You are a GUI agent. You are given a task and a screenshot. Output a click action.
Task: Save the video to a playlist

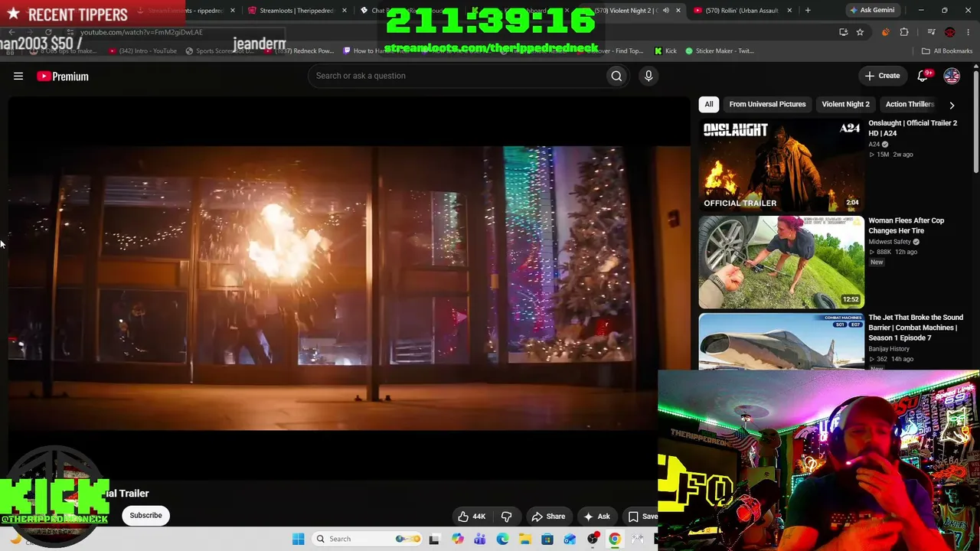coord(643,517)
